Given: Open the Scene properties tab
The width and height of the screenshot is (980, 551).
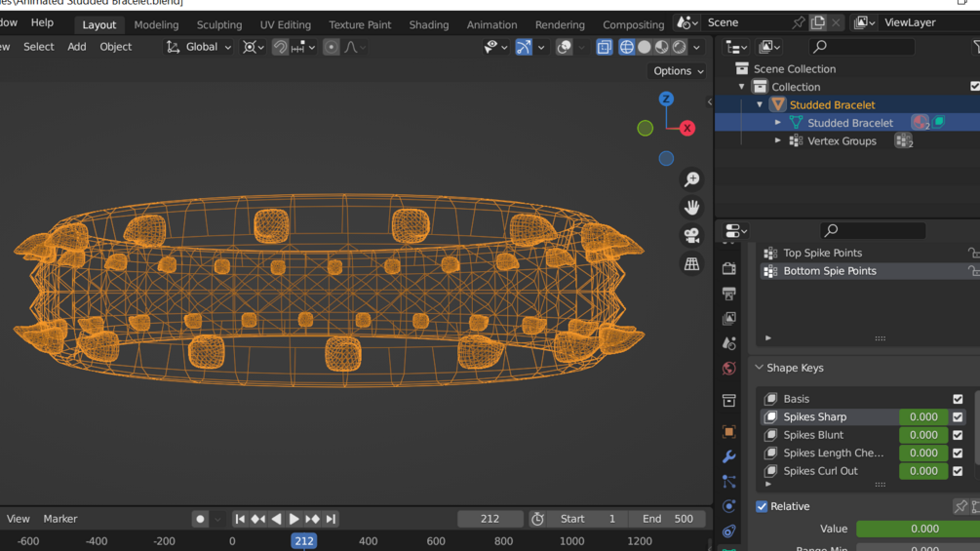Looking at the screenshot, I should click(x=728, y=343).
